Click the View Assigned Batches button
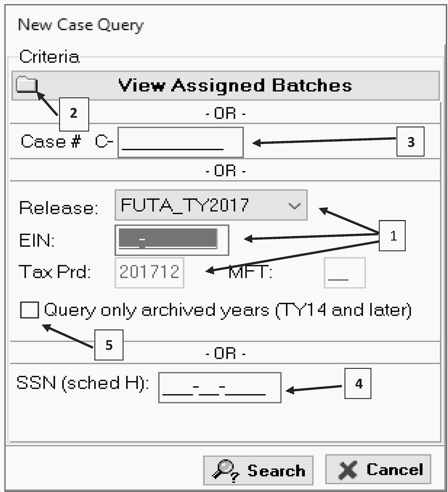 point(234,86)
